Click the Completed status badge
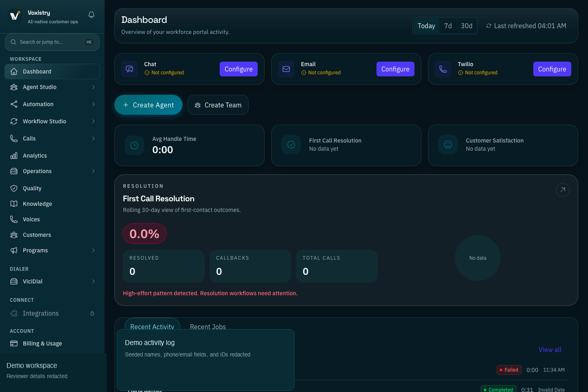The image size is (588, 392). (x=499, y=389)
